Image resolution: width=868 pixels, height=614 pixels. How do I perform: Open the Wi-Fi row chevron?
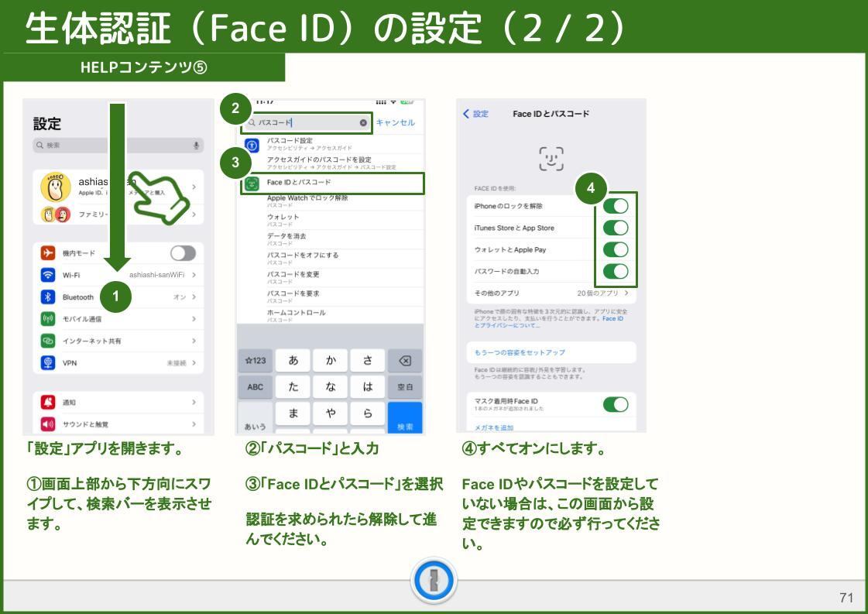[194, 275]
